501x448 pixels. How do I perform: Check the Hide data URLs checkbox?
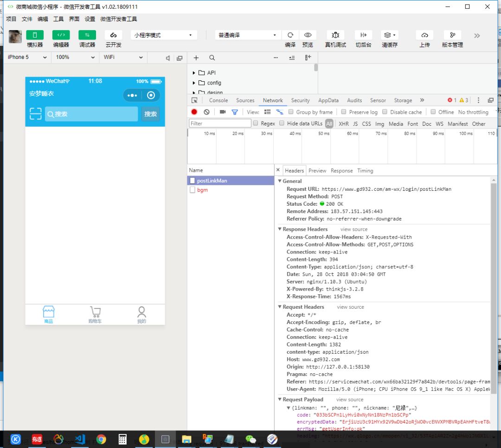click(282, 123)
